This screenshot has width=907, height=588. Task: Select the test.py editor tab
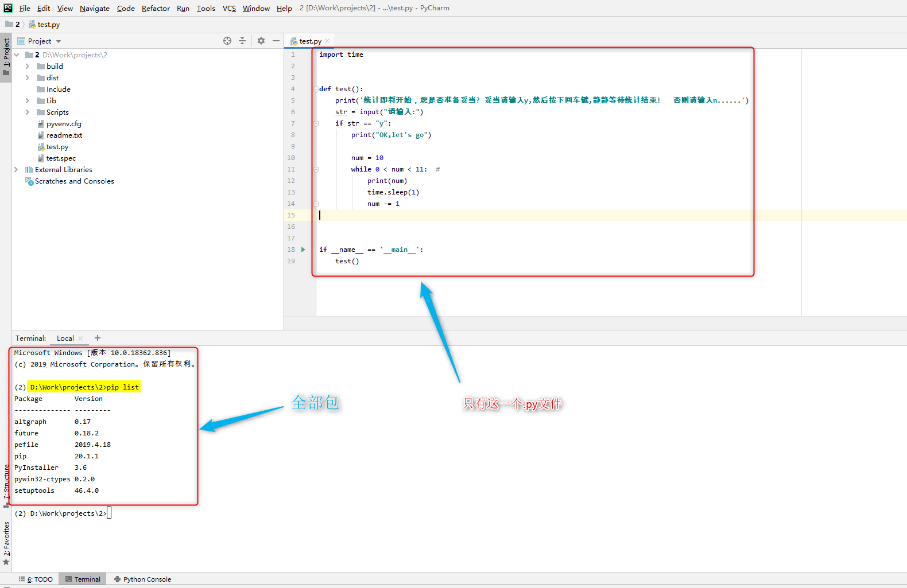310,41
